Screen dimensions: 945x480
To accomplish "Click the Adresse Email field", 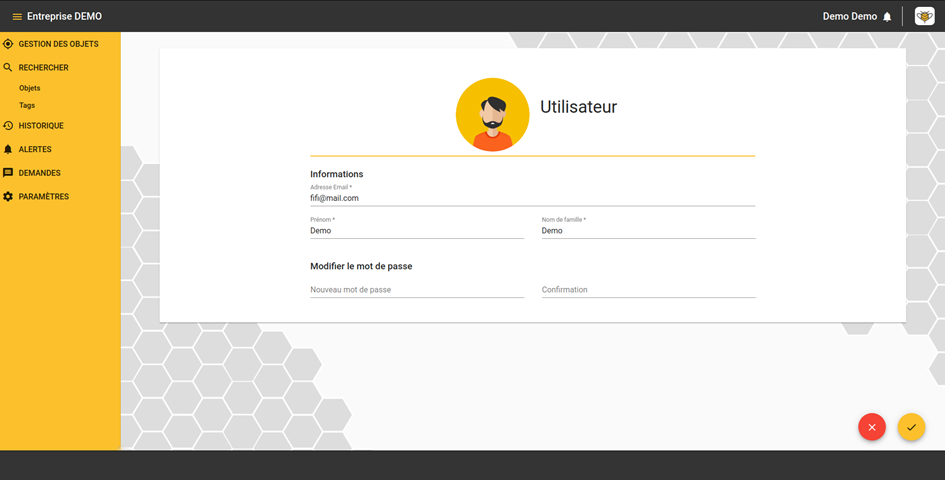I will pos(532,198).
